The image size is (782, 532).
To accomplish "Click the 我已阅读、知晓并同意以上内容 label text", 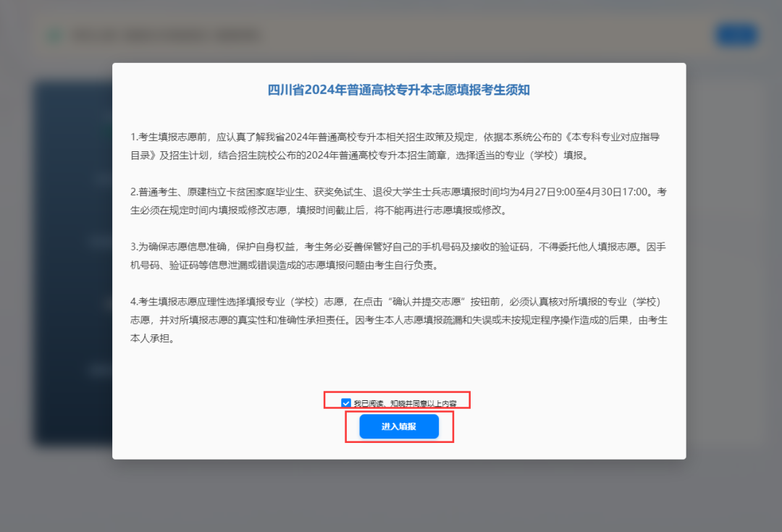I will (x=404, y=403).
